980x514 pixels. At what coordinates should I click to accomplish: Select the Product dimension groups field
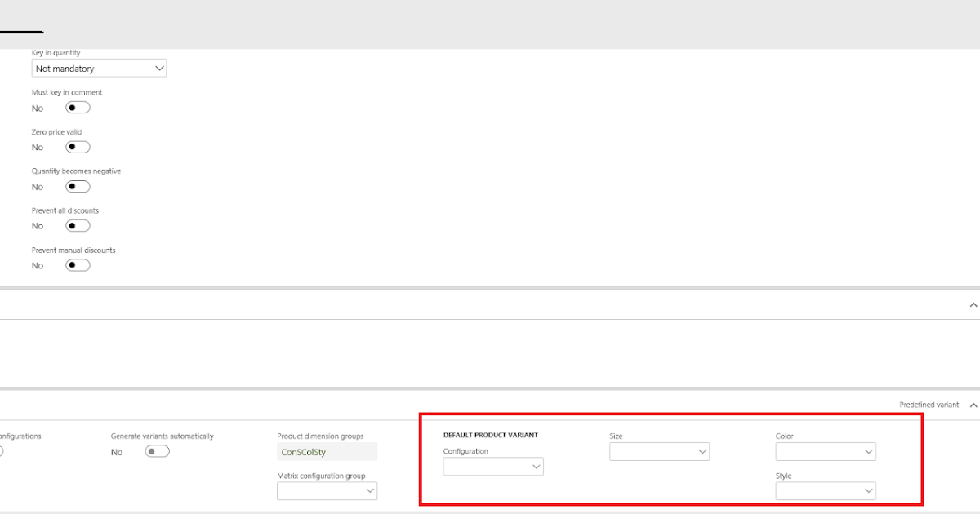(327, 451)
